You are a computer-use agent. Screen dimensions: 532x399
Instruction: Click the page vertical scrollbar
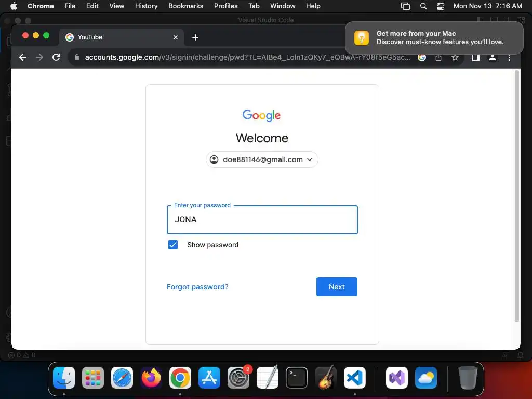[x=517, y=196]
